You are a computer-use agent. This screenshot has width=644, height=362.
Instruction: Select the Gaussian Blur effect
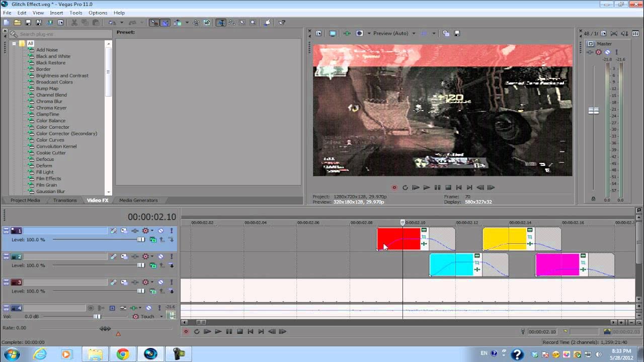50,192
